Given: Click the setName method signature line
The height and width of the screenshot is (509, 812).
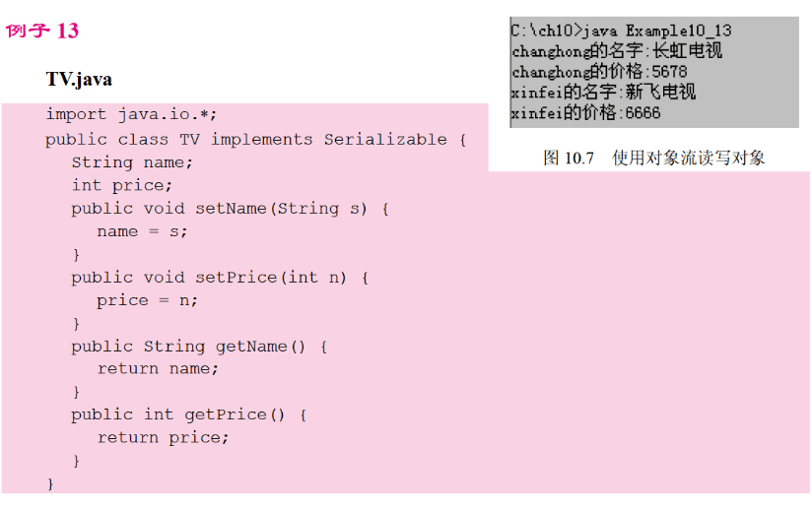Looking at the screenshot, I should point(231,208).
